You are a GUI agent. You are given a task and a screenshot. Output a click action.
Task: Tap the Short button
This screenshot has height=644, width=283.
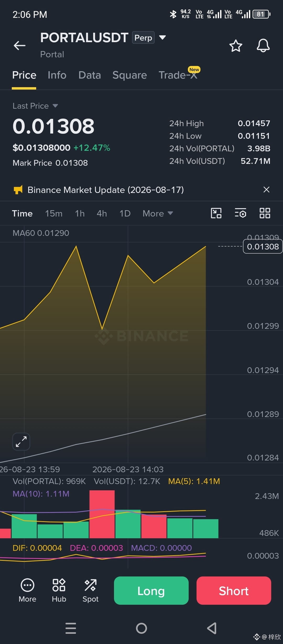pos(234,591)
